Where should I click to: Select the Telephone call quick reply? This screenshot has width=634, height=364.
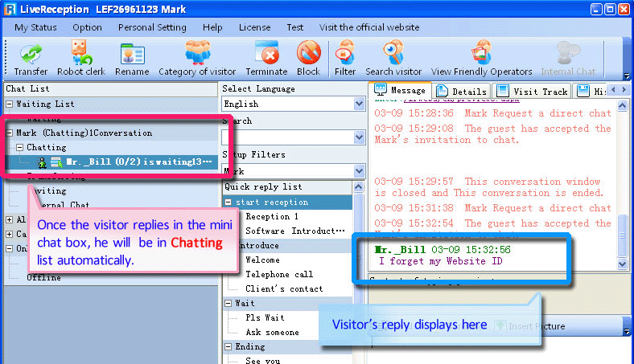[x=279, y=274]
